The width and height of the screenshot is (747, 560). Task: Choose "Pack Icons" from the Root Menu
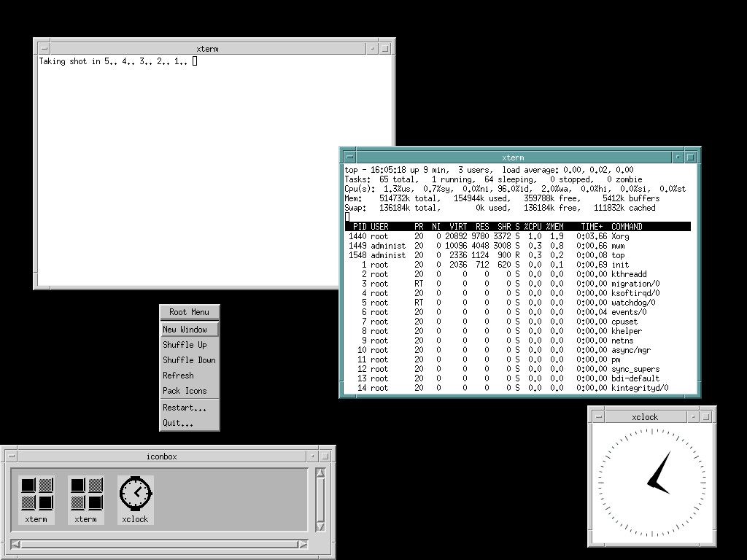tap(188, 390)
